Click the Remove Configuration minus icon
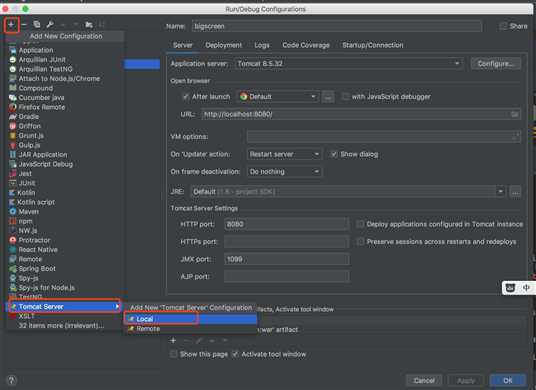This screenshot has width=536, height=390. [24, 25]
